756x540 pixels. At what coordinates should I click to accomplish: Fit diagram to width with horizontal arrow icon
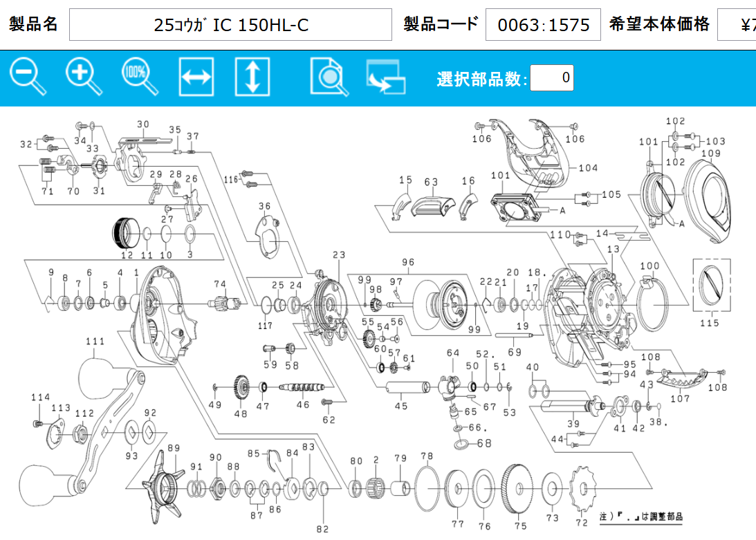(x=196, y=77)
